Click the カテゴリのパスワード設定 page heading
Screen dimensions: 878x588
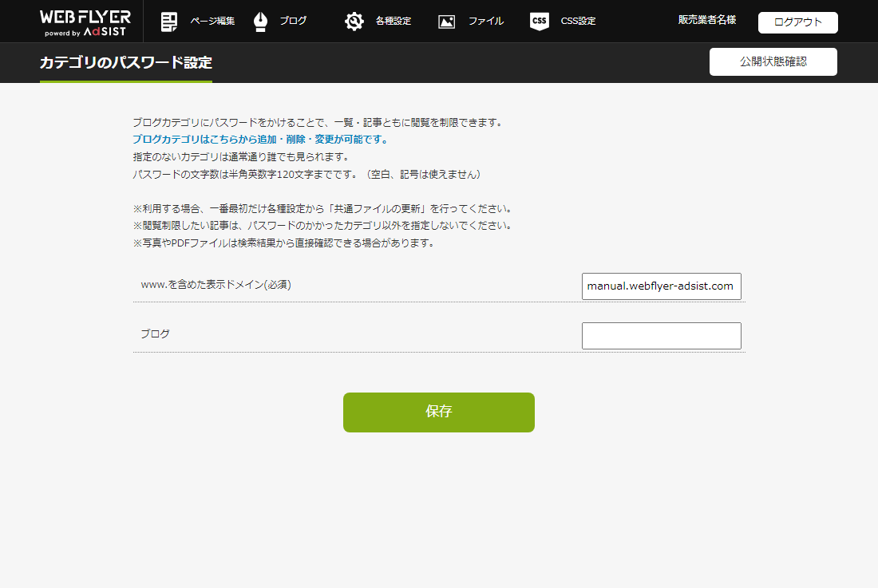[126, 62]
